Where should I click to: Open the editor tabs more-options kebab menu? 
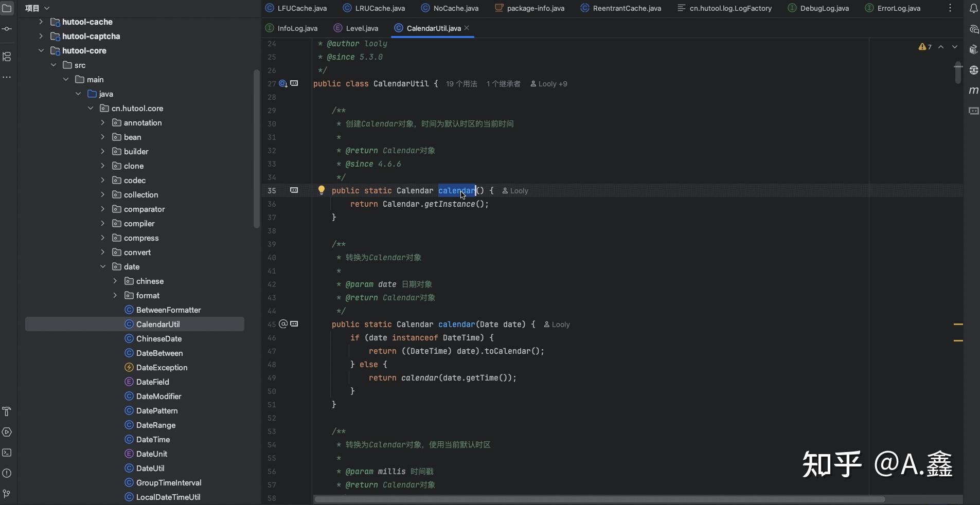[x=950, y=8]
